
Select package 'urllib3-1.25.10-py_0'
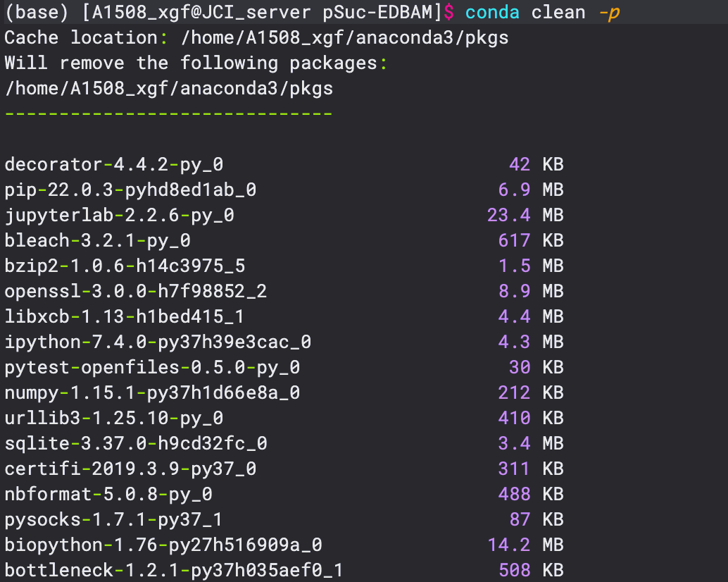tap(114, 418)
